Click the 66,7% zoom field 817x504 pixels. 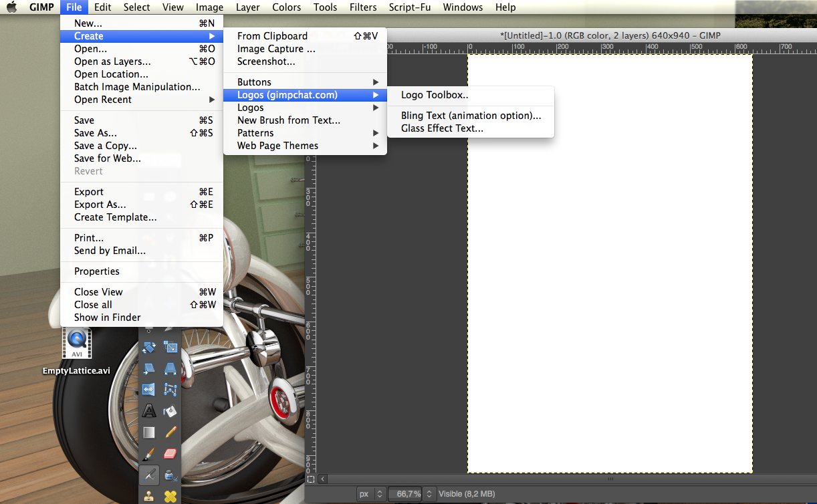coord(406,494)
